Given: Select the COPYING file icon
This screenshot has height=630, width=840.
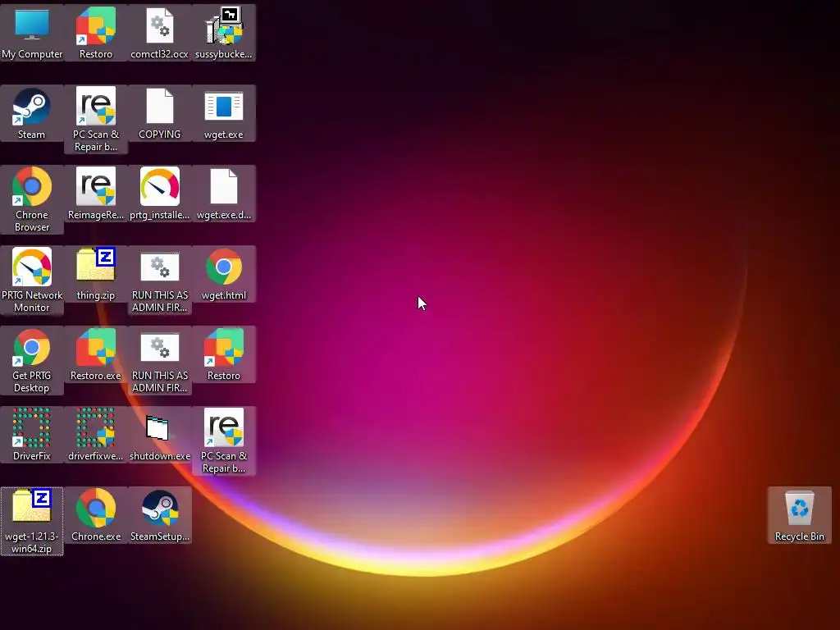Looking at the screenshot, I should click(160, 113).
